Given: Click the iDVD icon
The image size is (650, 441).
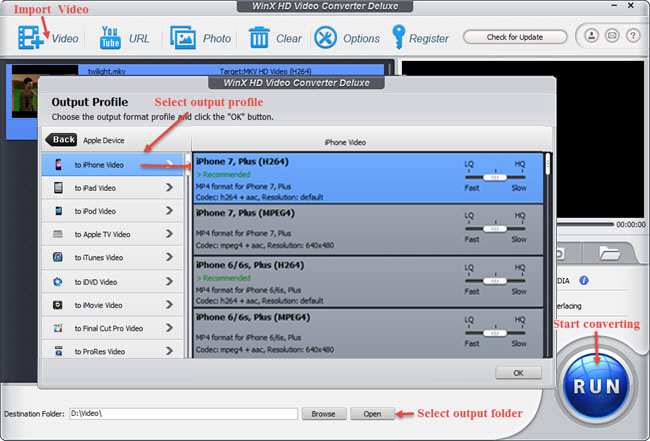Looking at the screenshot, I should (58, 282).
